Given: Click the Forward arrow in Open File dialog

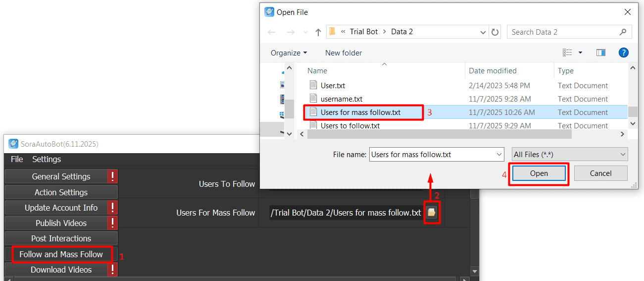Looking at the screenshot, I should (x=291, y=32).
